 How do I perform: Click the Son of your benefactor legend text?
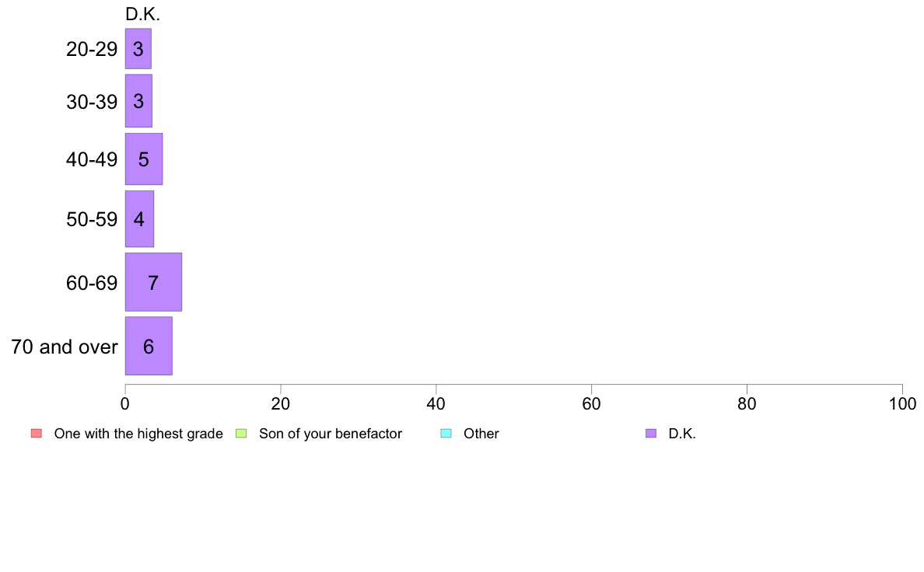tap(331, 434)
